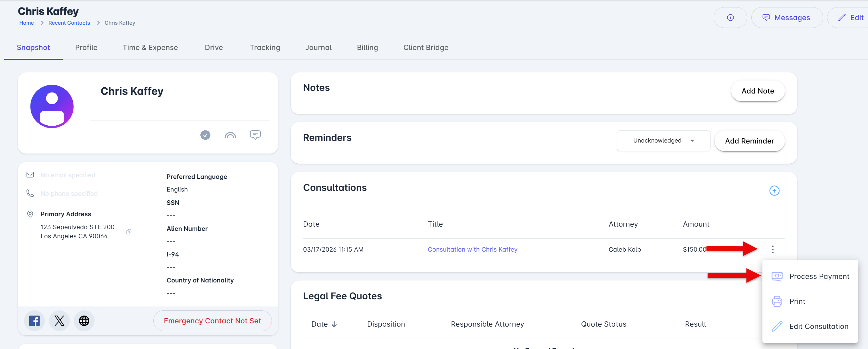Copy the primary address with copy icon
This screenshot has width=868, height=349.
[129, 232]
